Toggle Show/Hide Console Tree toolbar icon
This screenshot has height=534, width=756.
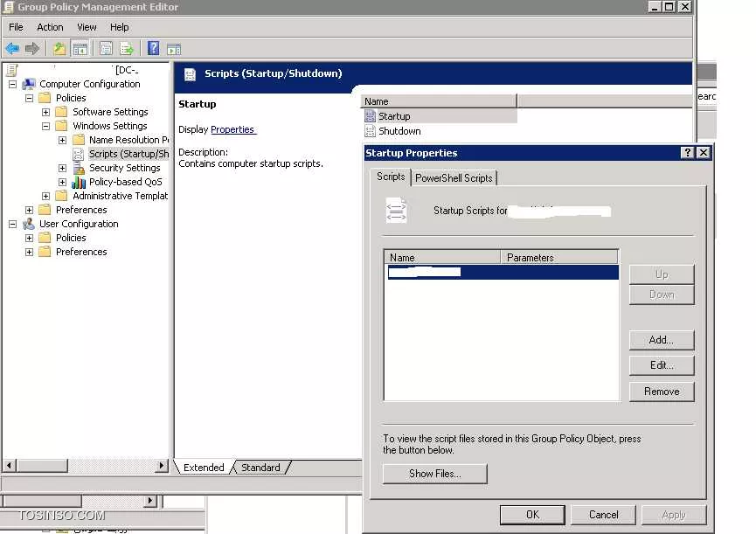pos(80,49)
